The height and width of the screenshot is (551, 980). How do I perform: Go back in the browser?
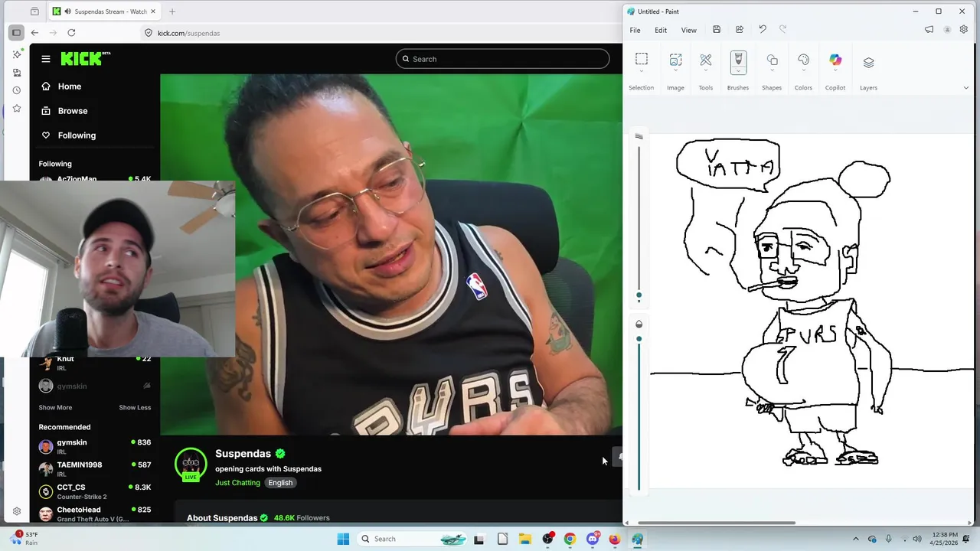tap(34, 33)
